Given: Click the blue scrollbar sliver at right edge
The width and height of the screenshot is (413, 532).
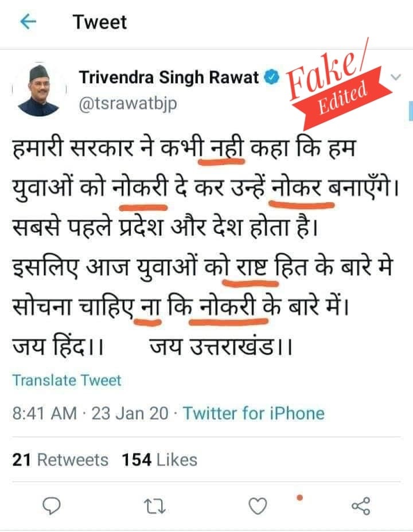Looking at the screenshot, I should [x=411, y=111].
